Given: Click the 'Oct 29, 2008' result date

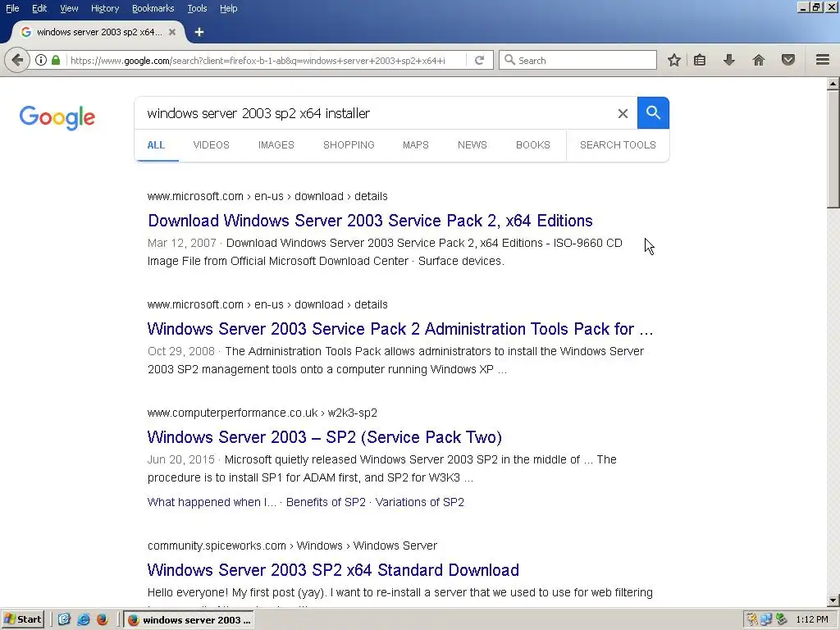Looking at the screenshot, I should pyautogui.click(x=181, y=351).
